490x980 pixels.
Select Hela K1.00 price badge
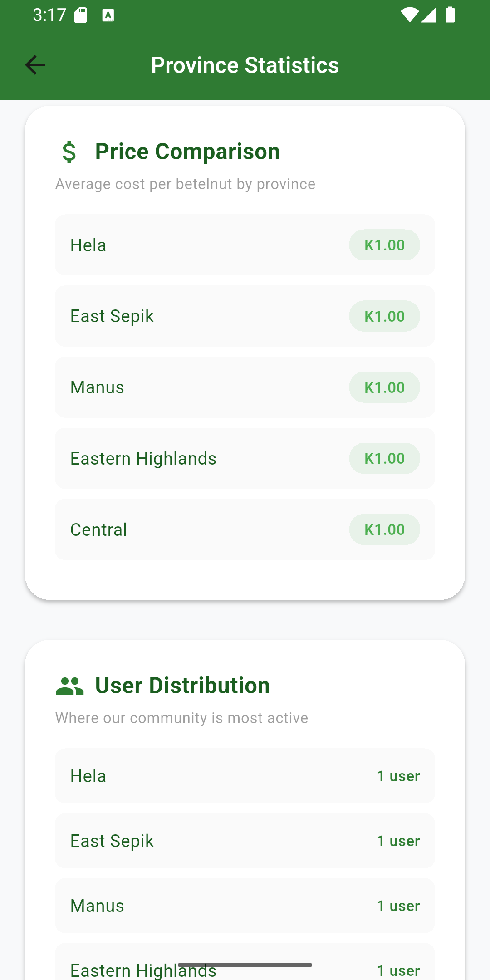point(384,245)
